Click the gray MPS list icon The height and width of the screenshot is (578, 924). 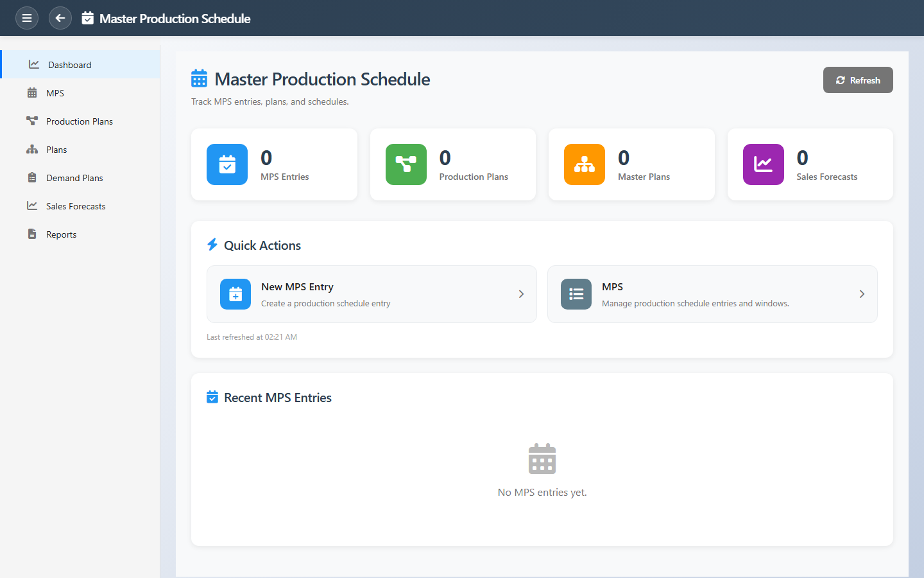coord(576,294)
